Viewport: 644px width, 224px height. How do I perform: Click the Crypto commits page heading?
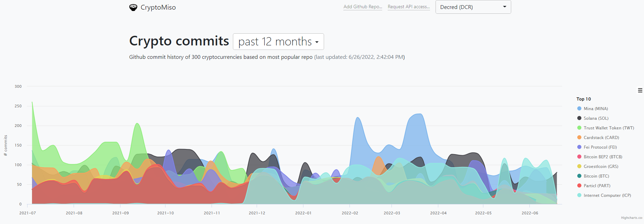pos(179,41)
